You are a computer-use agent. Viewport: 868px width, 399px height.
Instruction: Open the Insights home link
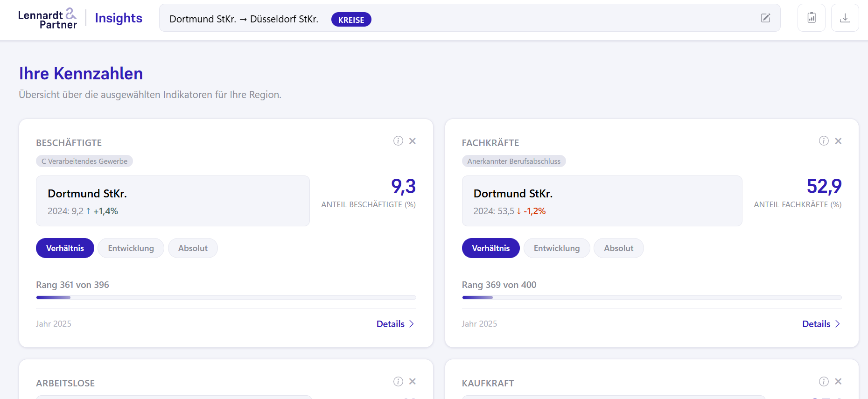coord(119,18)
